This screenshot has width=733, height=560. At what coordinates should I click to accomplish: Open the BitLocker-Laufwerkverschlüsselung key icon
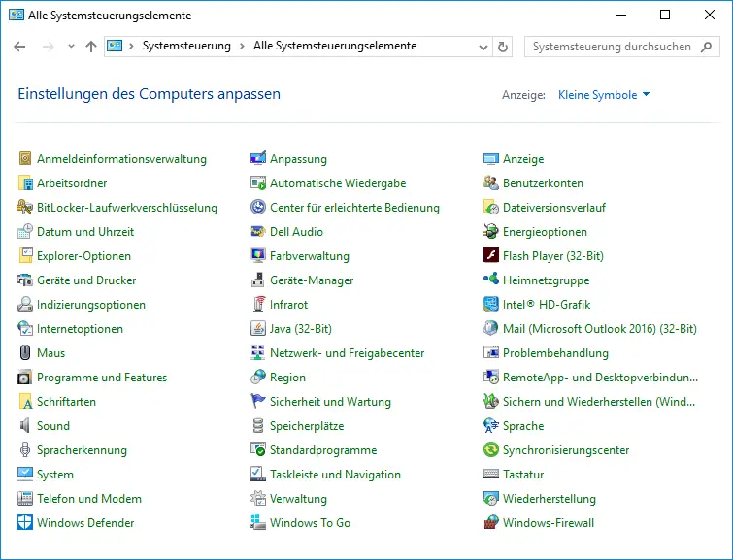(25, 208)
